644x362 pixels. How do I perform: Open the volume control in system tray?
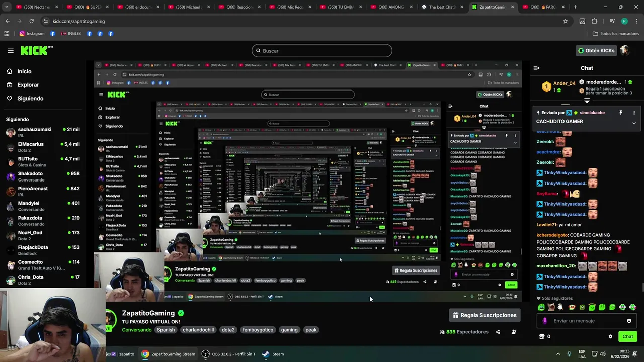(x=603, y=354)
